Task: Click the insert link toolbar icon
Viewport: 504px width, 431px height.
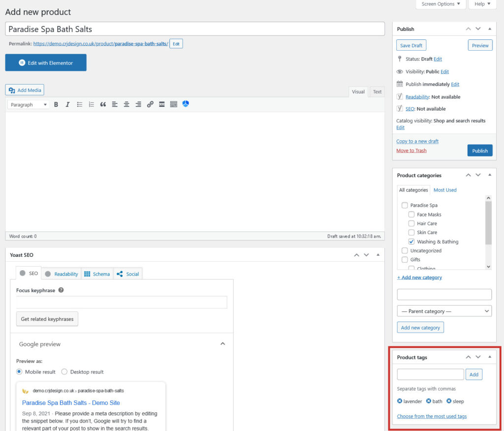Action: 150,104
